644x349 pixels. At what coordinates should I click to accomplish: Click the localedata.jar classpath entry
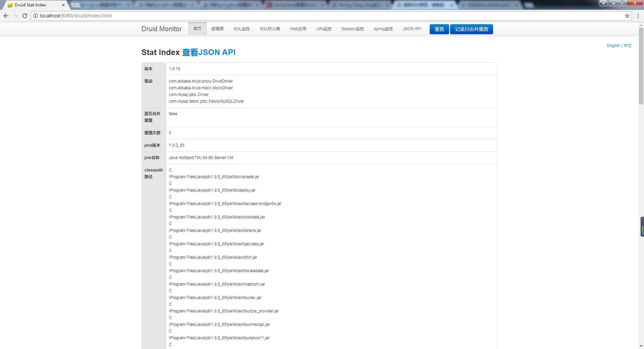pyautogui.click(x=219, y=271)
